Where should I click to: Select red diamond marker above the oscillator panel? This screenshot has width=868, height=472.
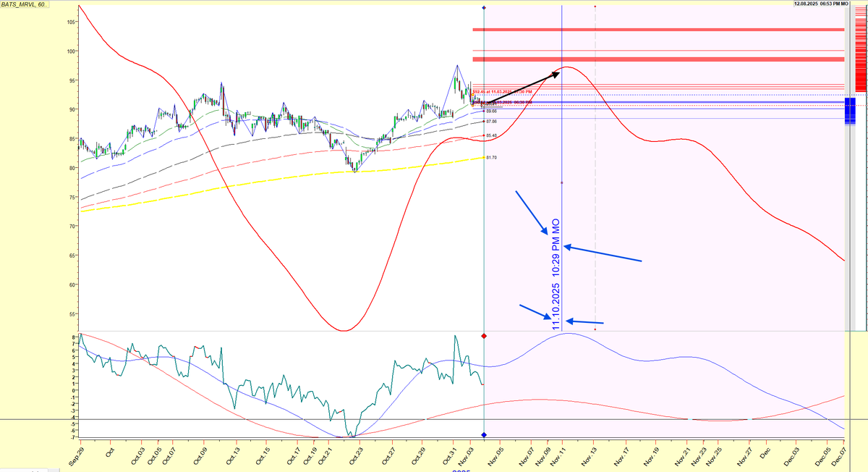coord(483,336)
